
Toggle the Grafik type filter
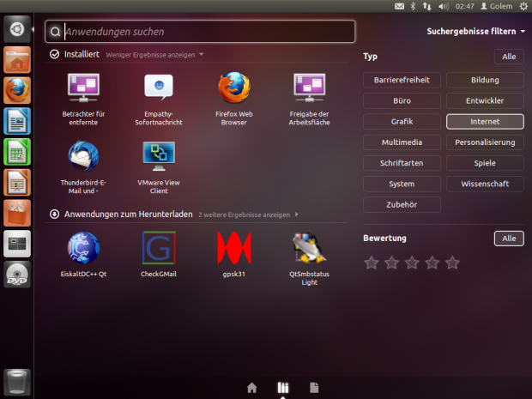tap(402, 122)
